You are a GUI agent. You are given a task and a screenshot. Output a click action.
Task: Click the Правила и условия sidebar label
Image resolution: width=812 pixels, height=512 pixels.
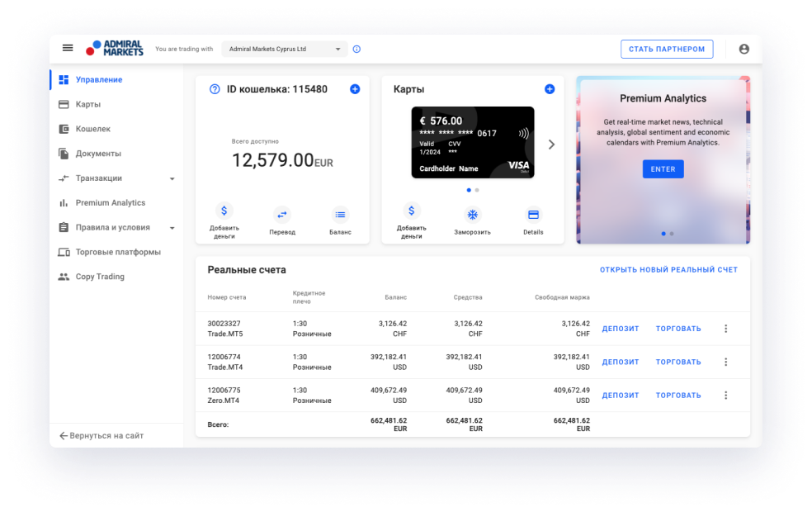coord(113,227)
